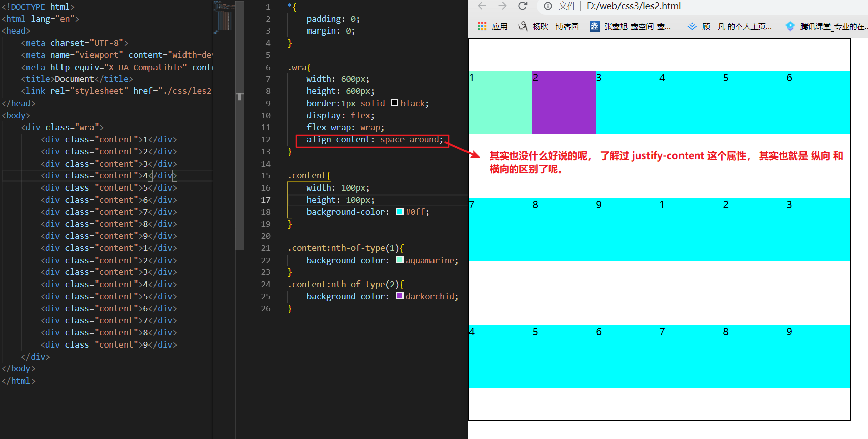The height and width of the screenshot is (439, 868).
Task: Click the address bar URL D:/web/css3/les2.html
Action: click(x=634, y=6)
